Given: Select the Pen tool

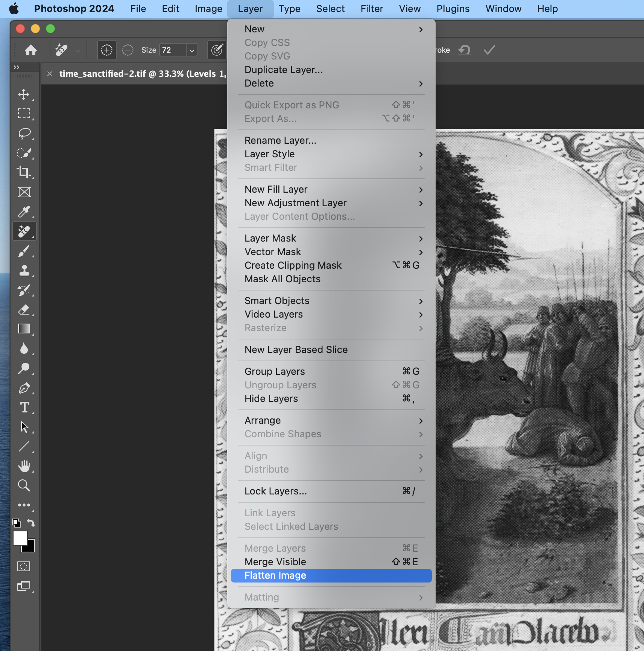Looking at the screenshot, I should (x=24, y=388).
